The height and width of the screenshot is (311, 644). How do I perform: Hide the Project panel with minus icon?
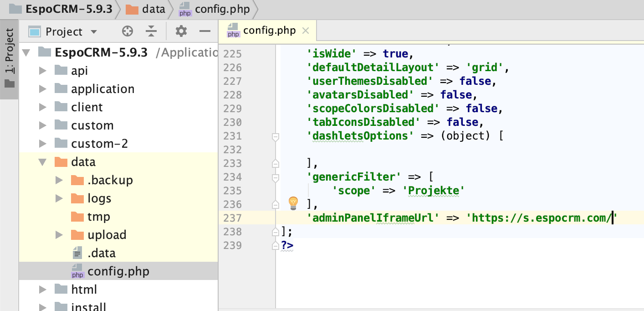point(205,31)
